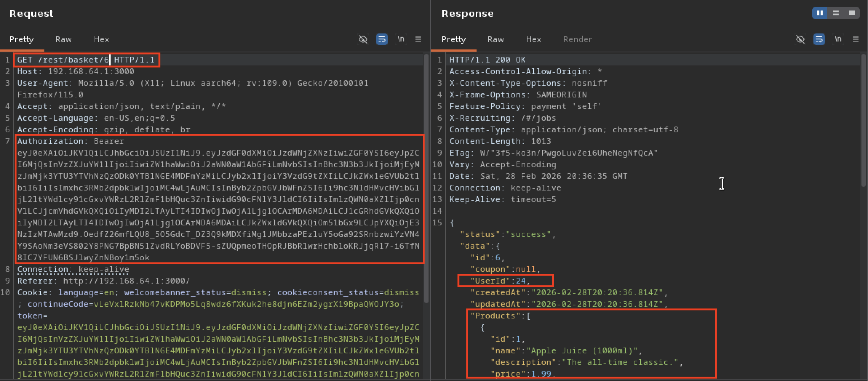This screenshot has width=868, height=381.
Task: Click the HTTP/1.1 200 OK status line
Action: pyautogui.click(x=487, y=60)
